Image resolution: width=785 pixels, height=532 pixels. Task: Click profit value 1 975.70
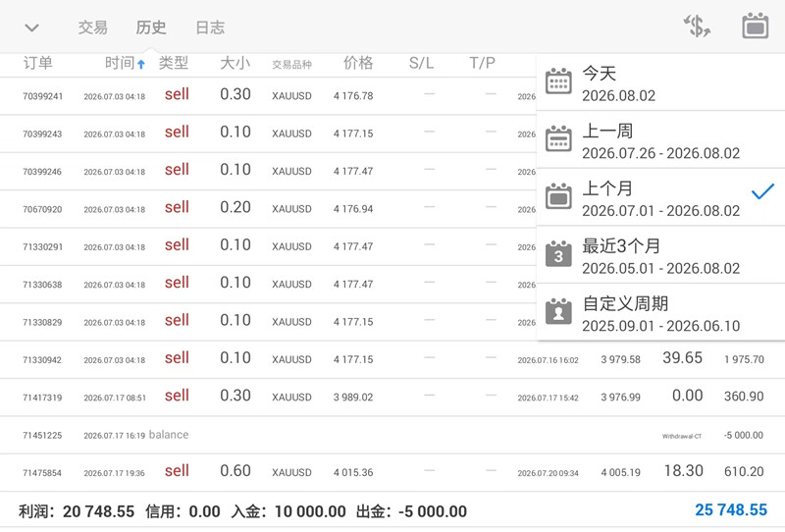click(744, 359)
